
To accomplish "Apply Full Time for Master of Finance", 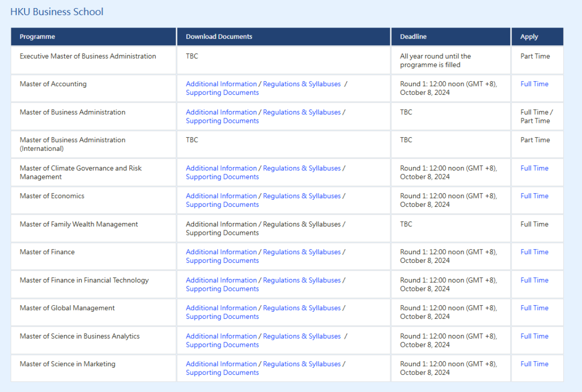I will (534, 252).
